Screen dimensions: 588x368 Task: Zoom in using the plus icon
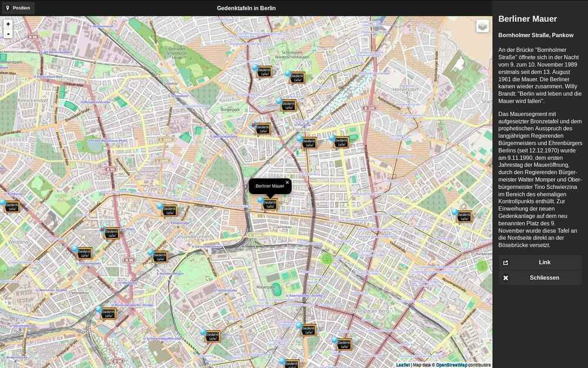8,24
